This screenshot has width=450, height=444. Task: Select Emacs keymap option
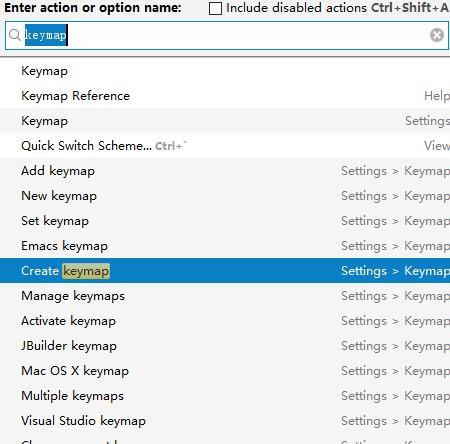[225, 246]
